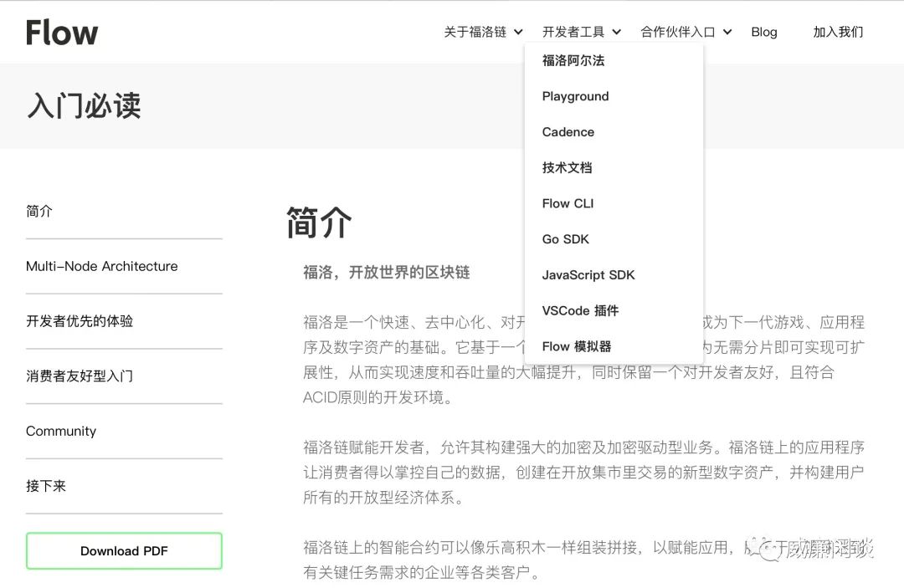The height and width of the screenshot is (588, 904).
Task: Click the Download PDF button
Action: pyautogui.click(x=124, y=551)
